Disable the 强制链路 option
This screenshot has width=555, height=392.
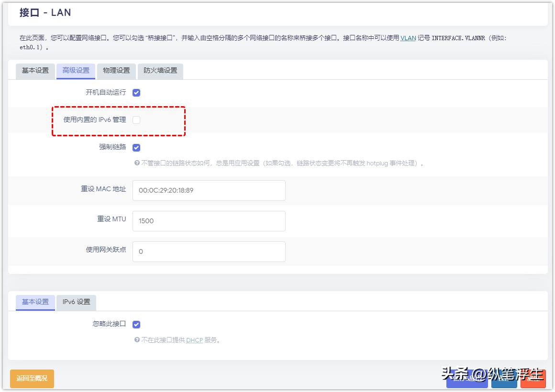point(136,147)
